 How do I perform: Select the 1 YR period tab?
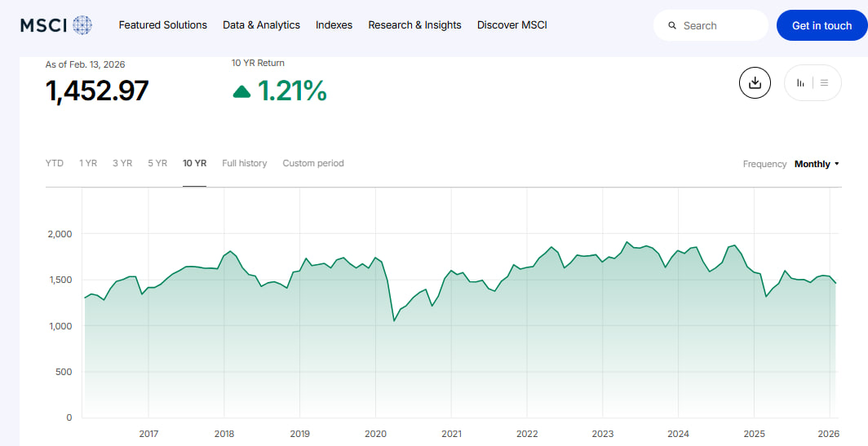[88, 163]
